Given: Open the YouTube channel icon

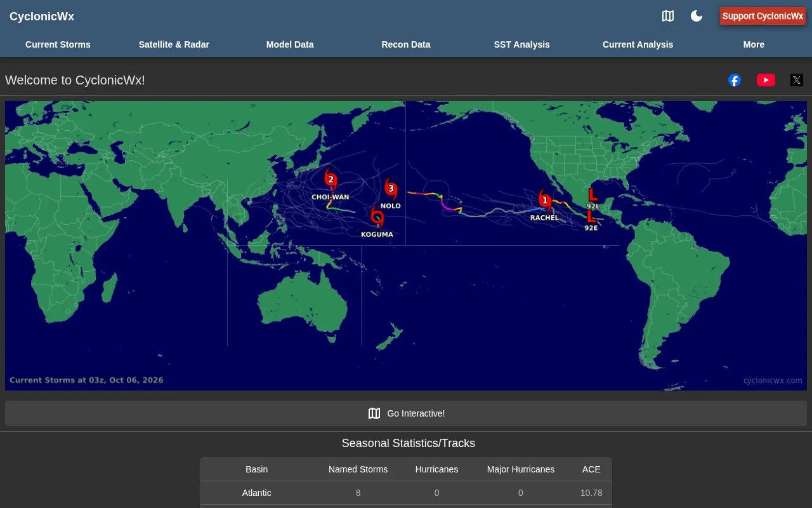Looking at the screenshot, I should coord(766,80).
